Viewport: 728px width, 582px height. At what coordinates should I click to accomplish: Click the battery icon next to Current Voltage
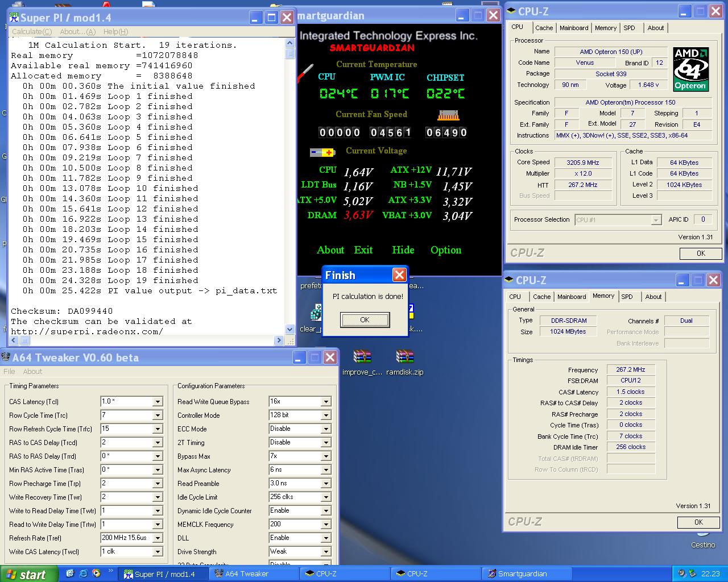pyautogui.click(x=322, y=152)
